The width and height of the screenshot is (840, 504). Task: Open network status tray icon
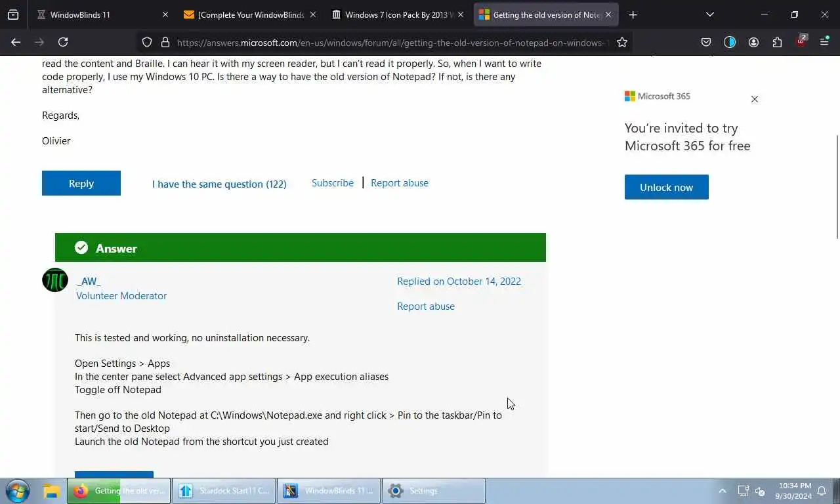pyautogui.click(x=743, y=491)
